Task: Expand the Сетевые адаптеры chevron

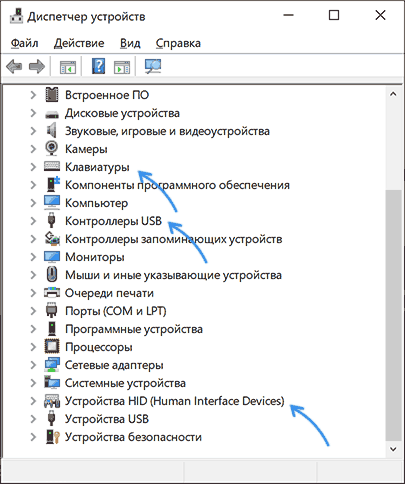Action: coord(33,365)
